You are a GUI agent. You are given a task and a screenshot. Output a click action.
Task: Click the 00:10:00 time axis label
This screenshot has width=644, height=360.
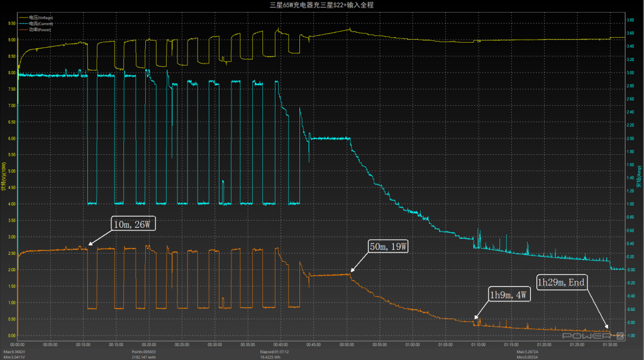[83, 345]
